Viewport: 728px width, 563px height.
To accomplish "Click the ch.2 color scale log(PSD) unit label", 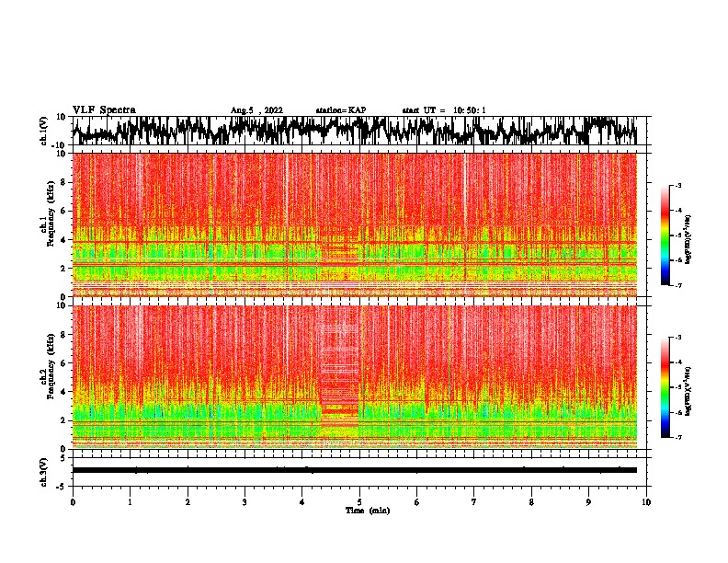I will [688, 391].
